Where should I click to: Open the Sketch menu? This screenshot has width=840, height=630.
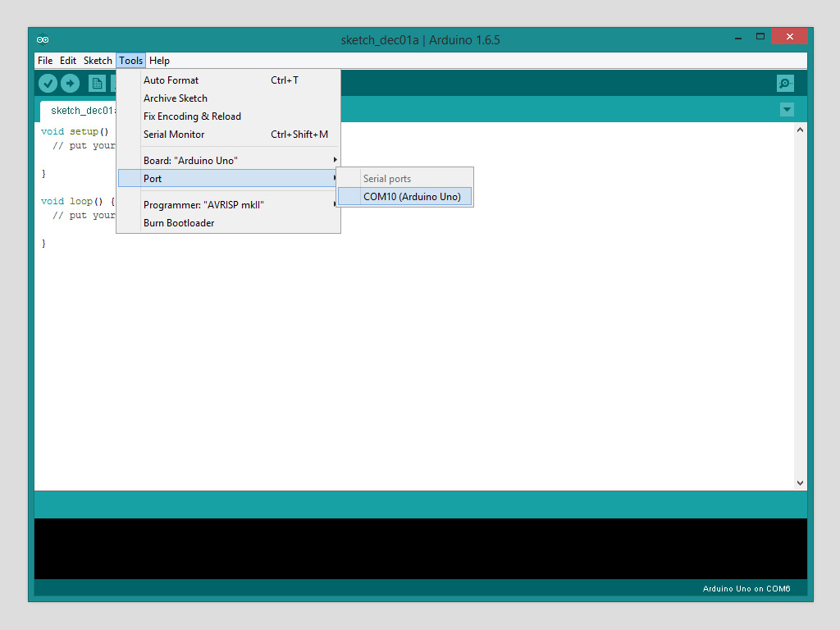click(x=98, y=61)
